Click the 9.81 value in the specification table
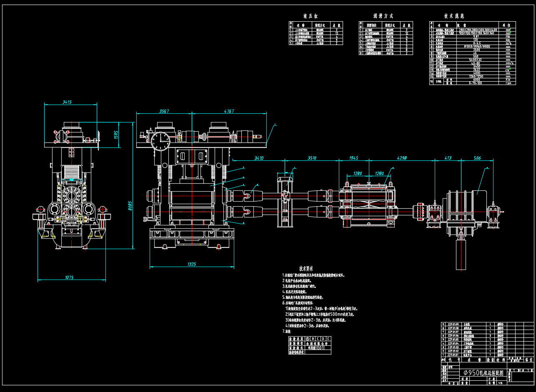 pos(476,37)
